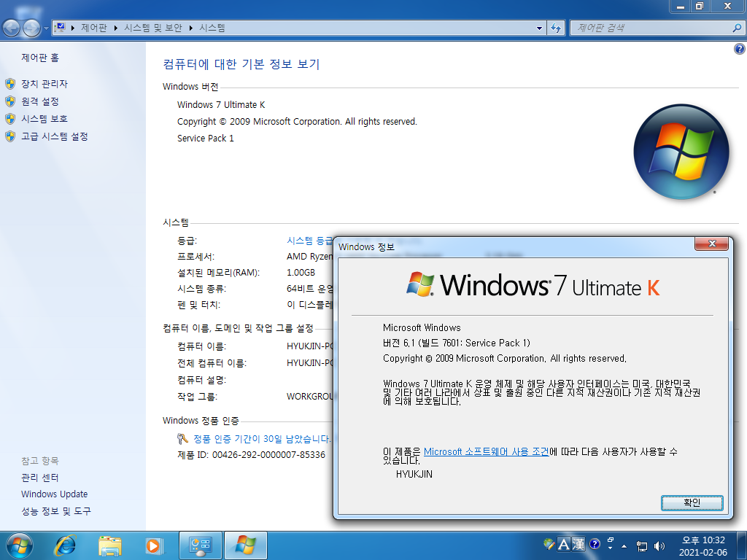Viewport: 747px width, 560px height.
Task: Open 고급 시스템 설정 link
Action: point(55,136)
